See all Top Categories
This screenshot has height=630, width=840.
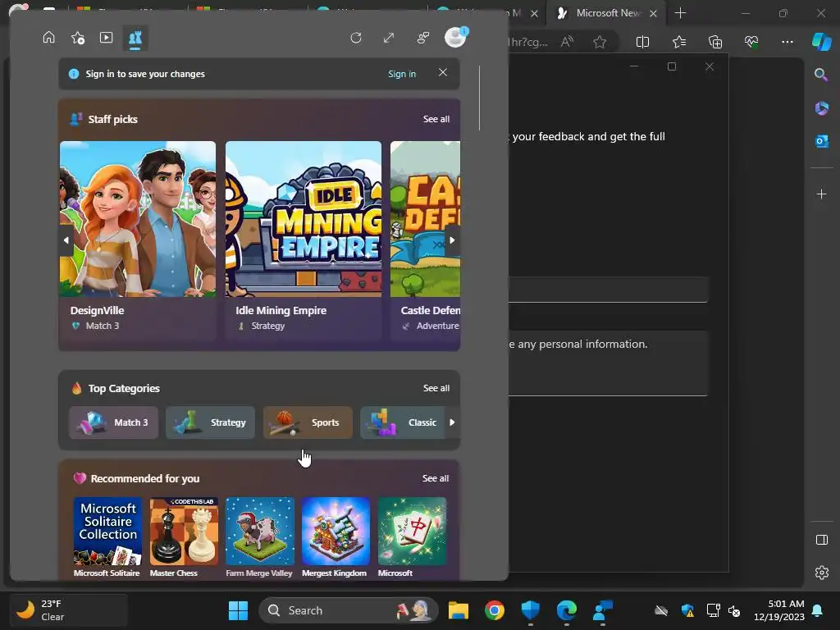tap(436, 388)
